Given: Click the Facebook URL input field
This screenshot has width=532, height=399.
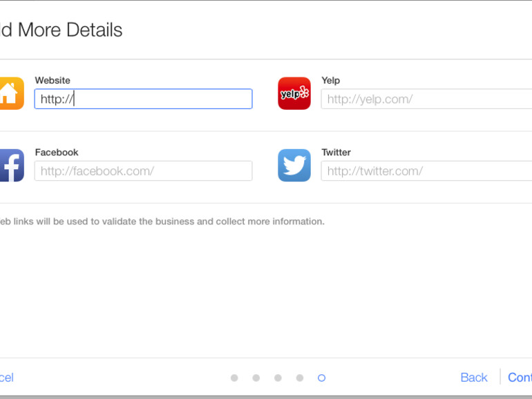Looking at the screenshot, I should click(143, 171).
